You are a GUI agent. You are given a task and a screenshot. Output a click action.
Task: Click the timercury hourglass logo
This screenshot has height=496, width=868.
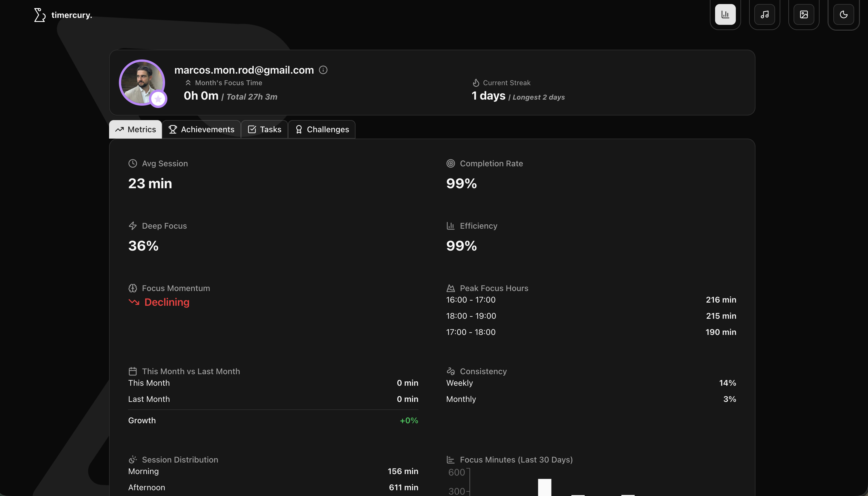tap(40, 15)
